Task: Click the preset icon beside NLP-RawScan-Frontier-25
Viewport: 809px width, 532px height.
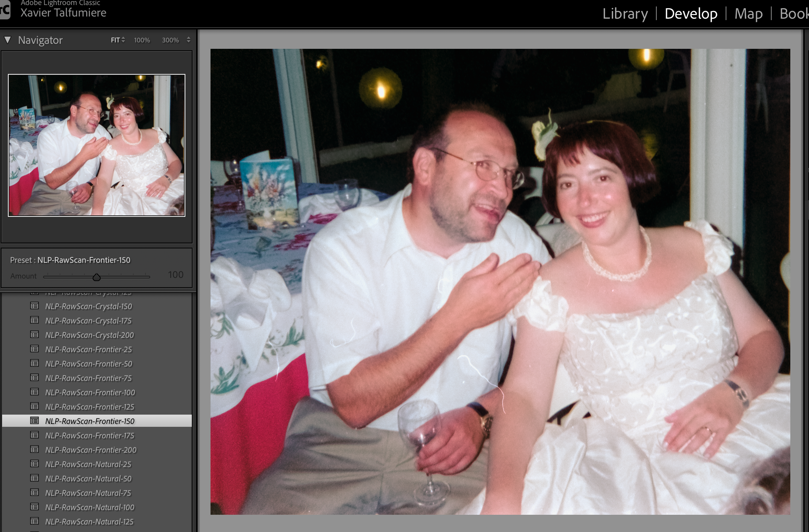Action: 34,349
